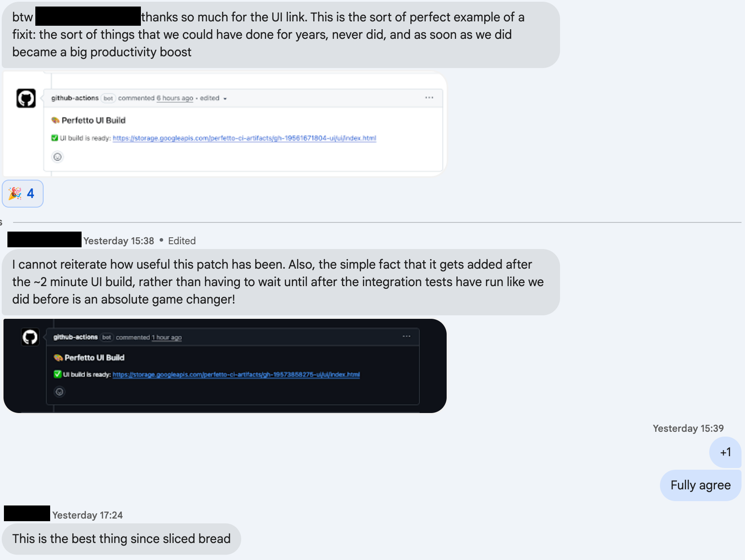Click the GitHub avatar in the light screenshot
Screen dimensions: 745x560
[x=26, y=98]
